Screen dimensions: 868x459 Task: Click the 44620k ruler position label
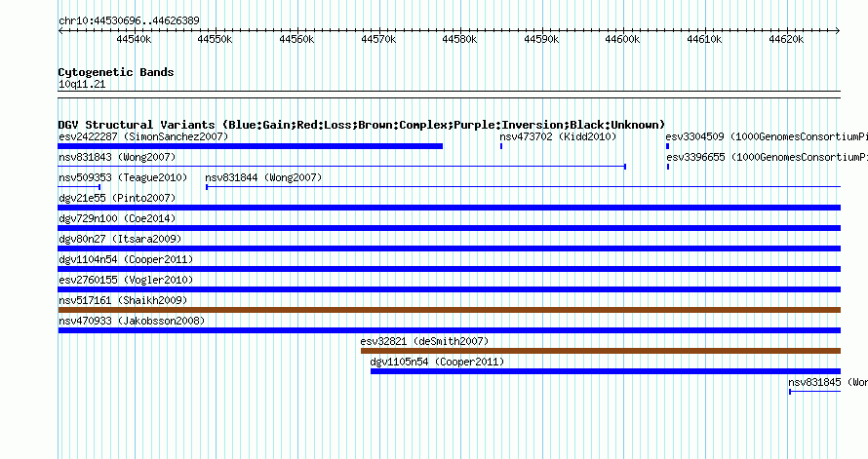click(x=786, y=39)
